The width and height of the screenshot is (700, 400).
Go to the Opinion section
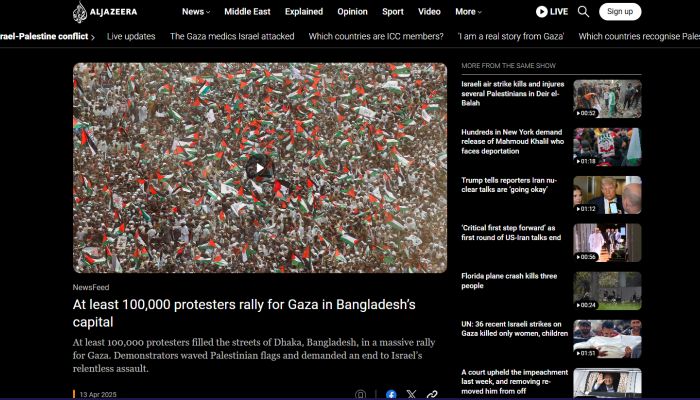tap(352, 12)
